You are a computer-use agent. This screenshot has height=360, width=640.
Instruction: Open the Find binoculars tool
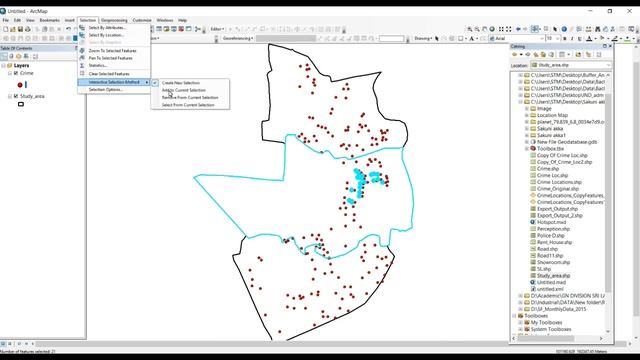point(598,29)
